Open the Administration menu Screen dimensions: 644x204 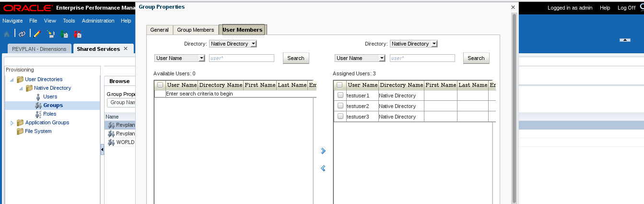tap(98, 21)
